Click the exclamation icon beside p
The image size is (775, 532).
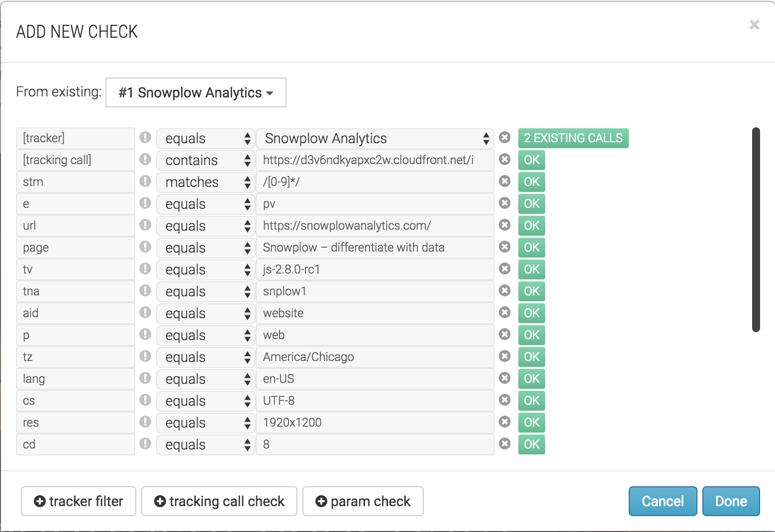[145, 334]
